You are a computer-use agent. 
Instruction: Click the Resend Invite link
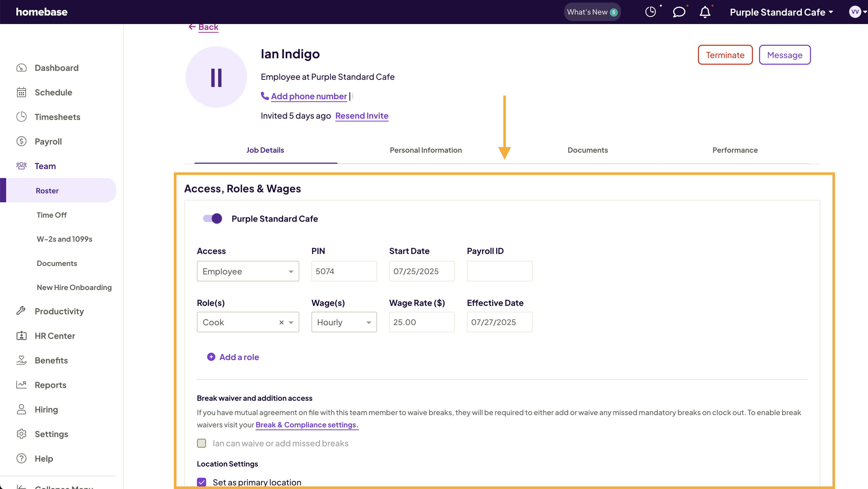(x=362, y=116)
